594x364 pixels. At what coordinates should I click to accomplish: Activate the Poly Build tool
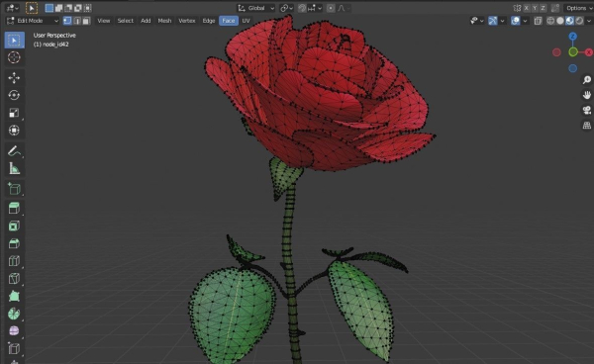point(15,296)
